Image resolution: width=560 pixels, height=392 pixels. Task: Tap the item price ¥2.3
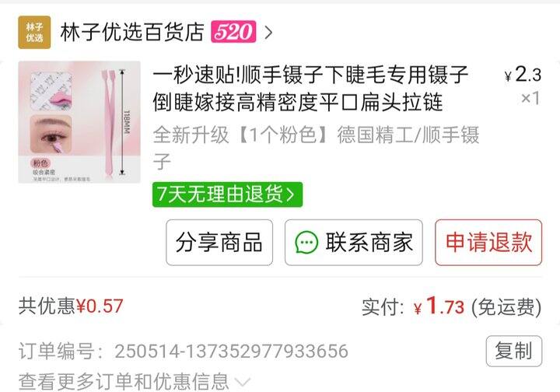(x=523, y=75)
